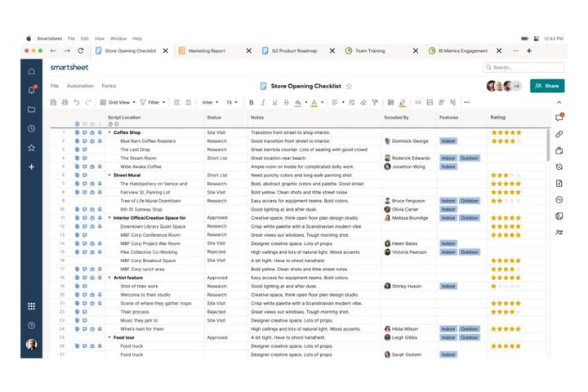The image size is (588, 392).
Task: Click the Clear formatting eraser icon
Action: (363, 102)
